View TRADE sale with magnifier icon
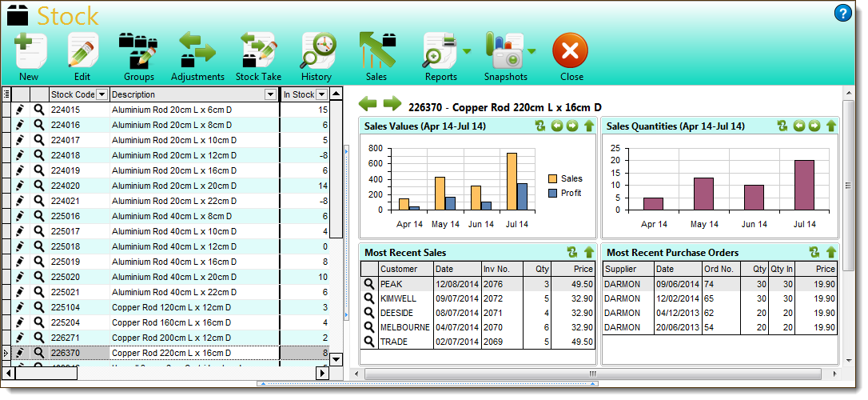This screenshot has width=868, height=400. [368, 342]
